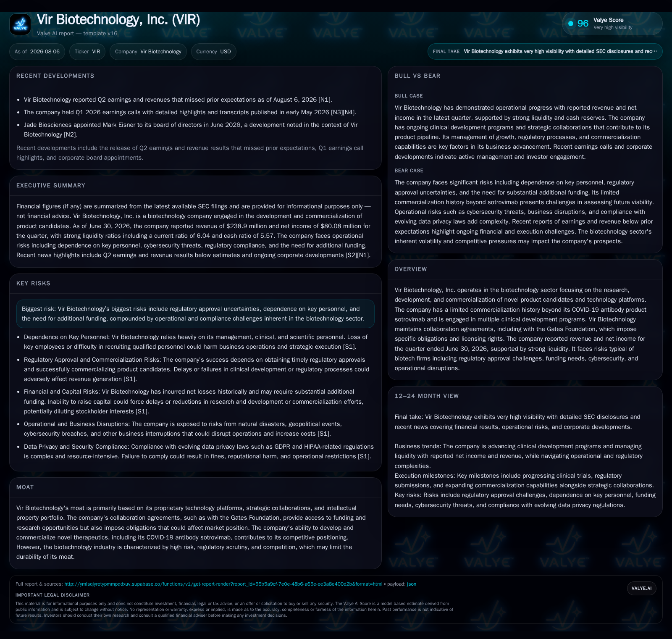The width and height of the screenshot is (672, 639).
Task: Click the bullet about Q2 earnings missing expectations
Action: (178, 100)
